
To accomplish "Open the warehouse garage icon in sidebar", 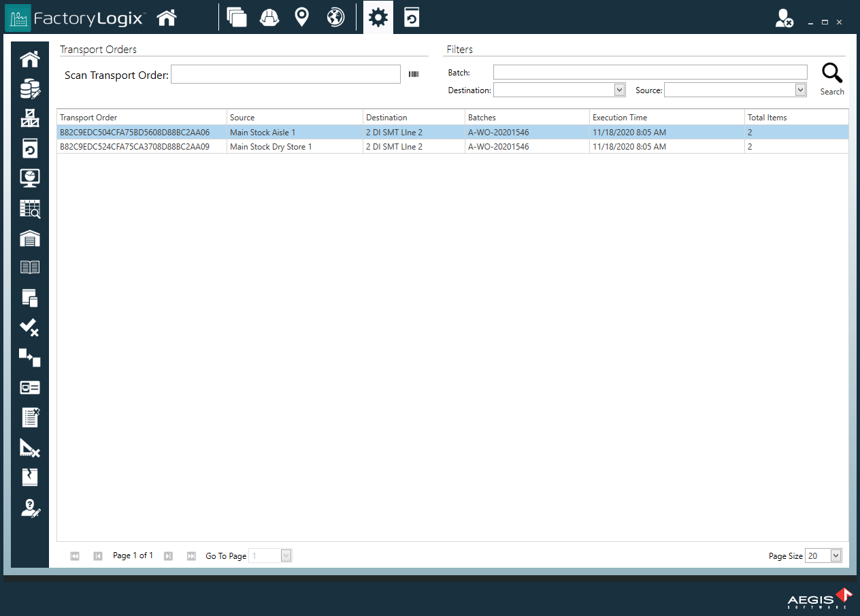I will 30,238.
